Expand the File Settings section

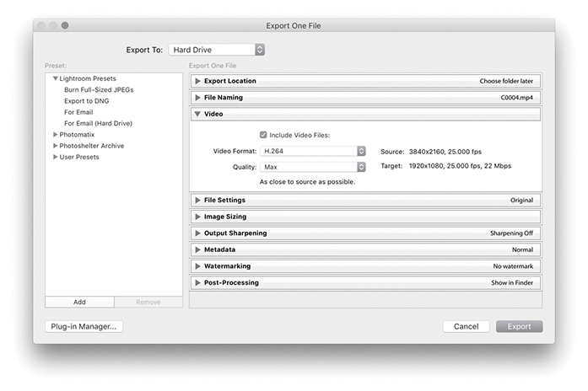point(197,201)
